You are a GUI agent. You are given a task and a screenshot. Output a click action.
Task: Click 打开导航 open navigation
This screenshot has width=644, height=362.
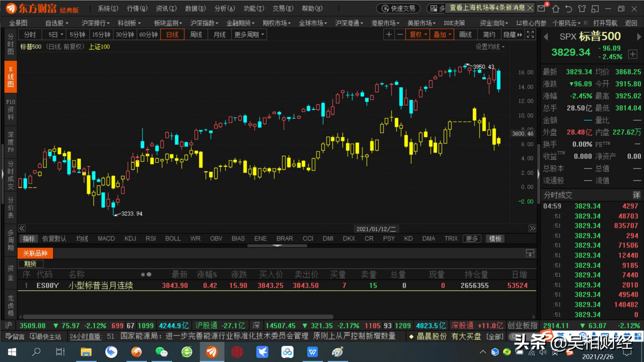point(605,23)
